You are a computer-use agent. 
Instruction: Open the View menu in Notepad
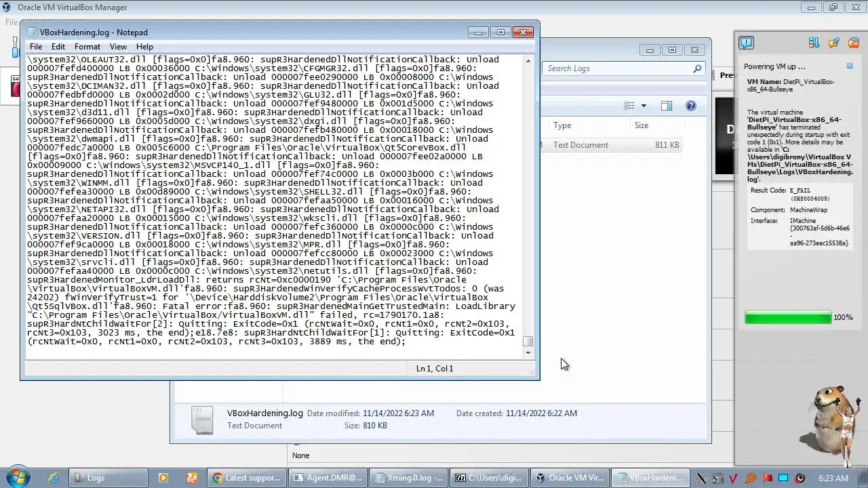(118, 47)
